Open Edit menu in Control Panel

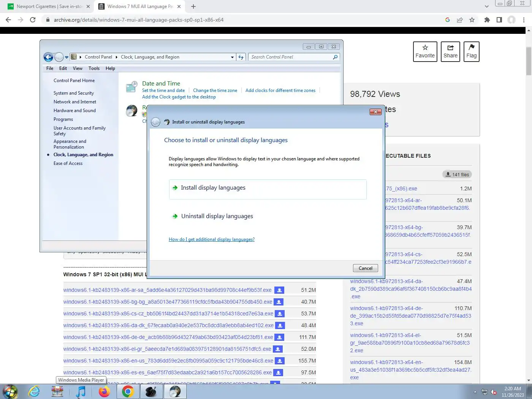[x=63, y=68]
